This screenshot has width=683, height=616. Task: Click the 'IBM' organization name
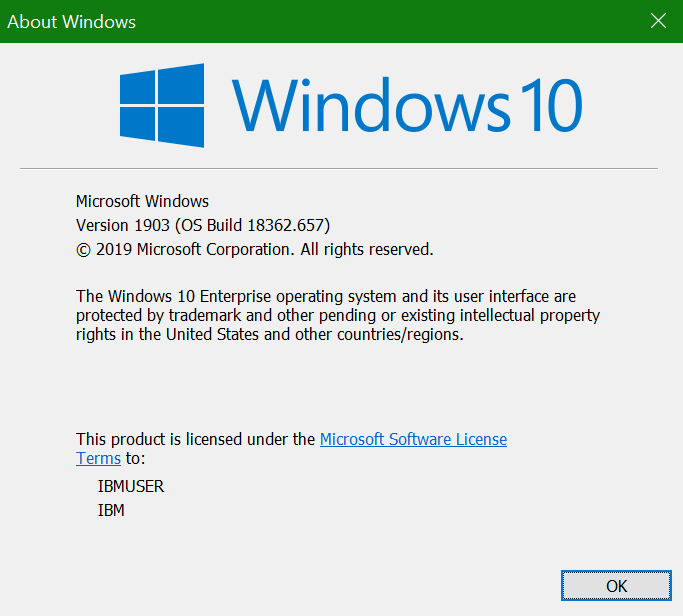point(111,510)
